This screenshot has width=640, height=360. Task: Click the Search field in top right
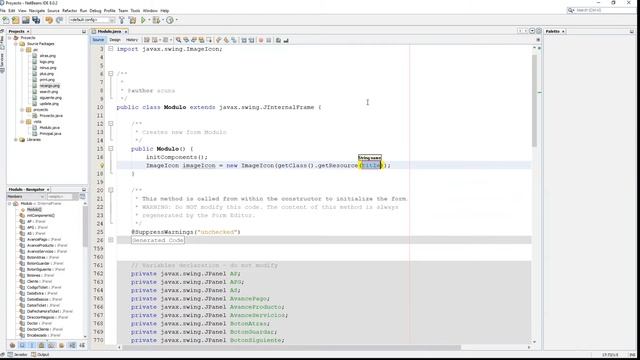coord(602,10)
